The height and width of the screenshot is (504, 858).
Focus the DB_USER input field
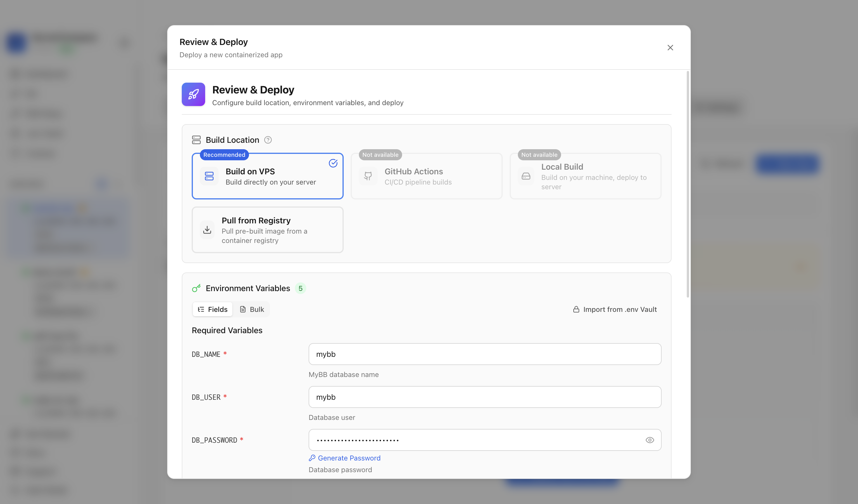[x=485, y=397]
